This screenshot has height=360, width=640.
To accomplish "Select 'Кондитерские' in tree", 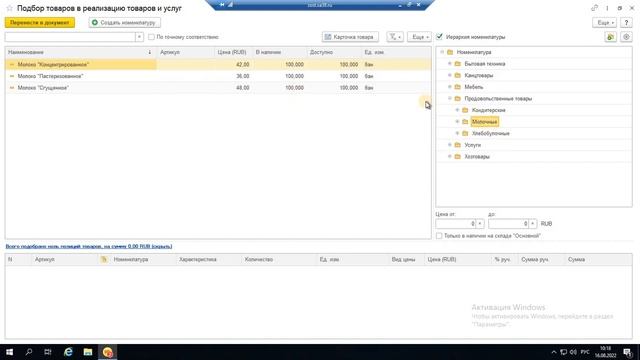I will [x=488, y=110].
